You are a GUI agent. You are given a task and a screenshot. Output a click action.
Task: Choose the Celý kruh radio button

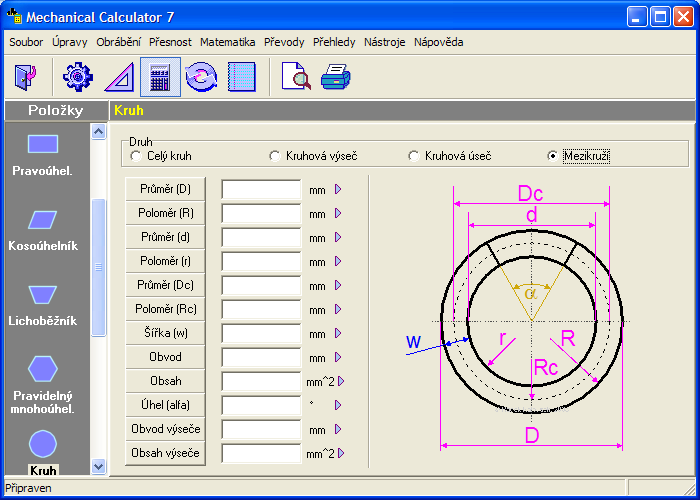tap(135, 156)
